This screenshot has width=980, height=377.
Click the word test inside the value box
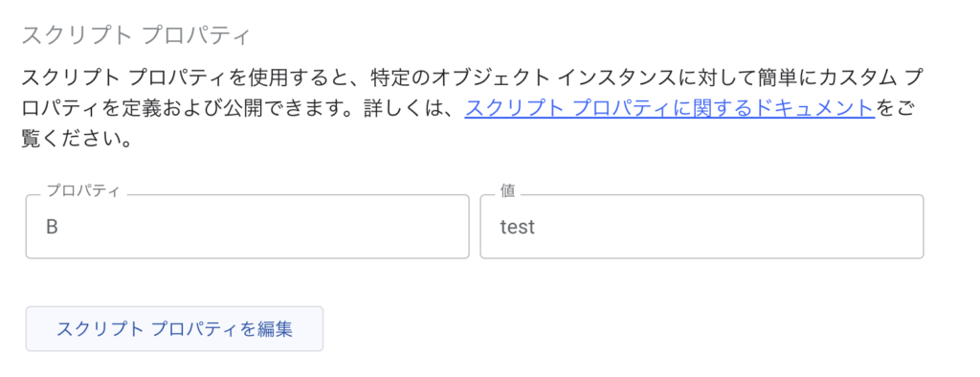tap(518, 227)
